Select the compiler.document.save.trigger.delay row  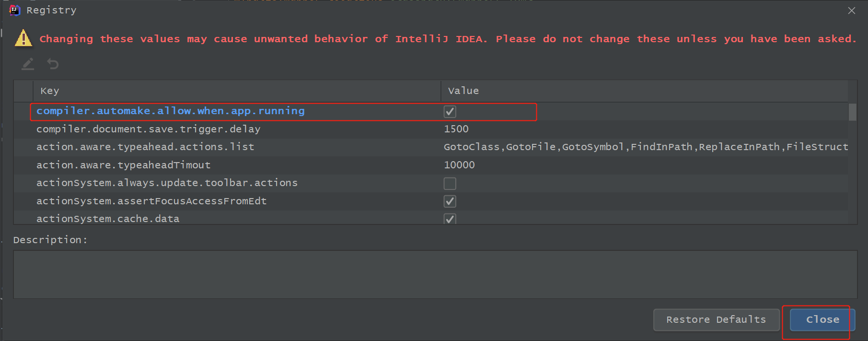tap(149, 129)
